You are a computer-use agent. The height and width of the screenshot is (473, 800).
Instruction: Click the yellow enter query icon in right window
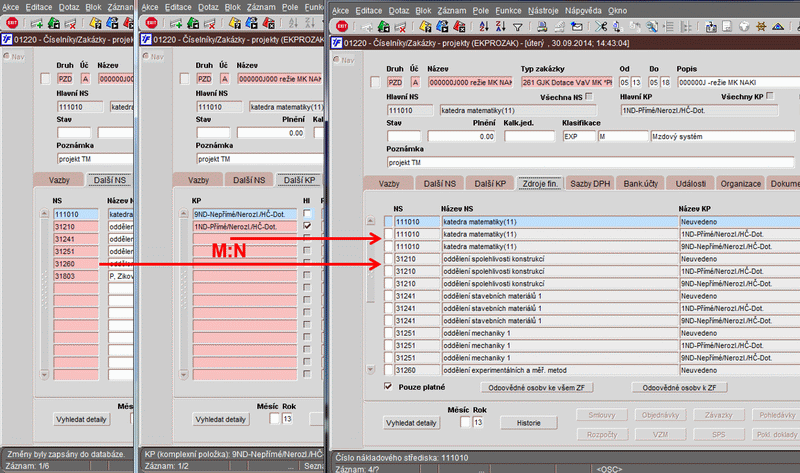point(426,26)
